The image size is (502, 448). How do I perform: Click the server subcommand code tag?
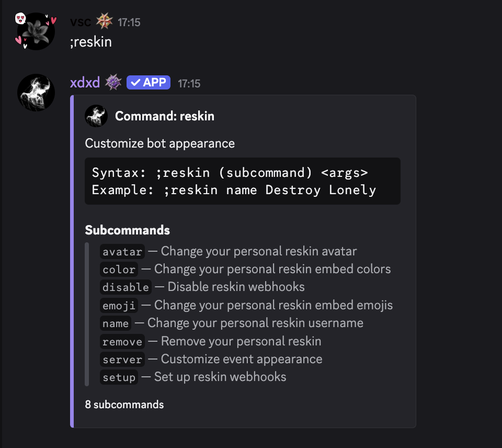point(122,360)
